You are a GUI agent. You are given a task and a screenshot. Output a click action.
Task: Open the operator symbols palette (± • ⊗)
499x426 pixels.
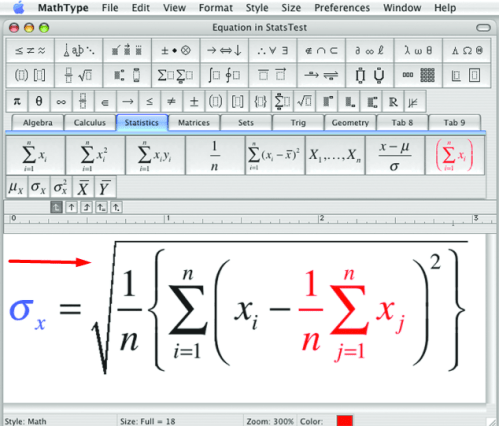tap(176, 50)
